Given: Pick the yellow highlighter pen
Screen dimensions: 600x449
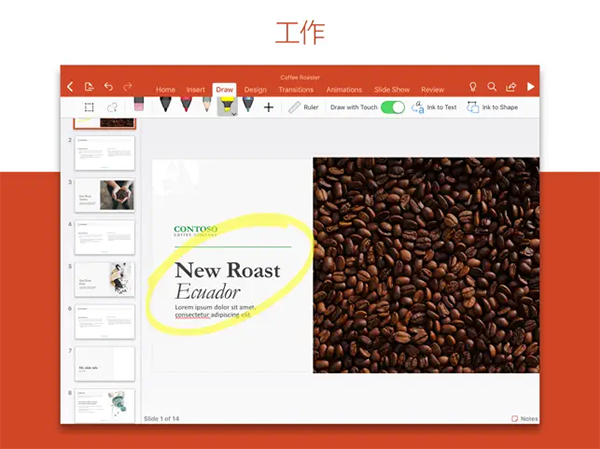Looking at the screenshot, I should pyautogui.click(x=227, y=106).
